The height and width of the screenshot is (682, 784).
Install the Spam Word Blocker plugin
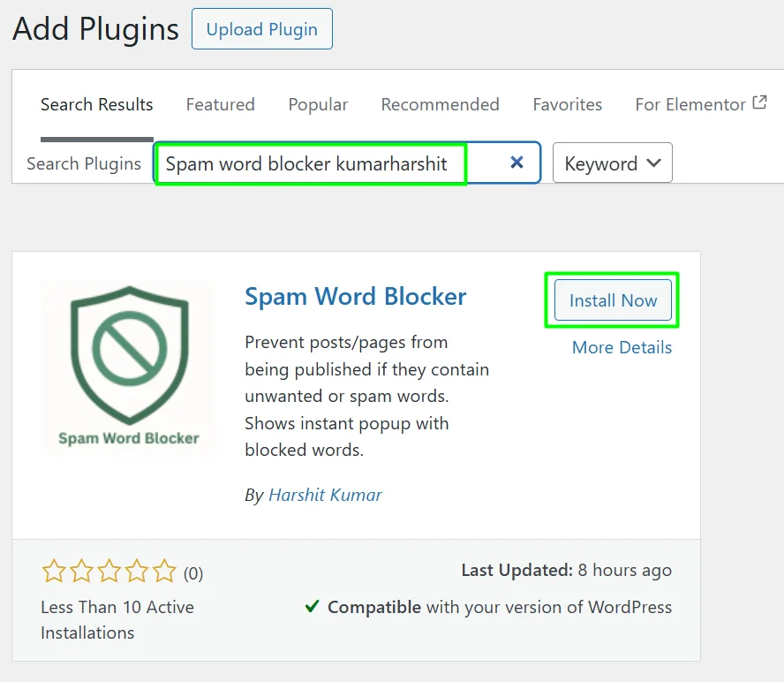coord(612,300)
